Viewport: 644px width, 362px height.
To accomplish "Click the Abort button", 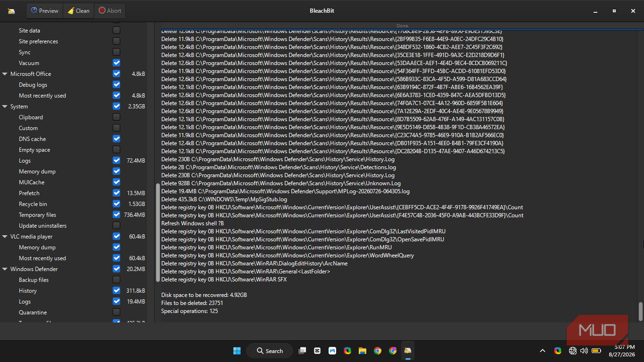I will coord(110,10).
